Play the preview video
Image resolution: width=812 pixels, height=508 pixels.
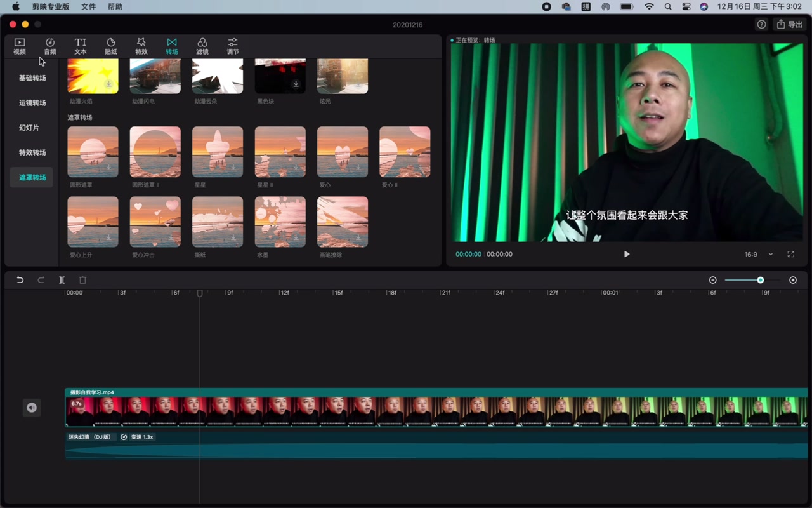[x=627, y=254]
